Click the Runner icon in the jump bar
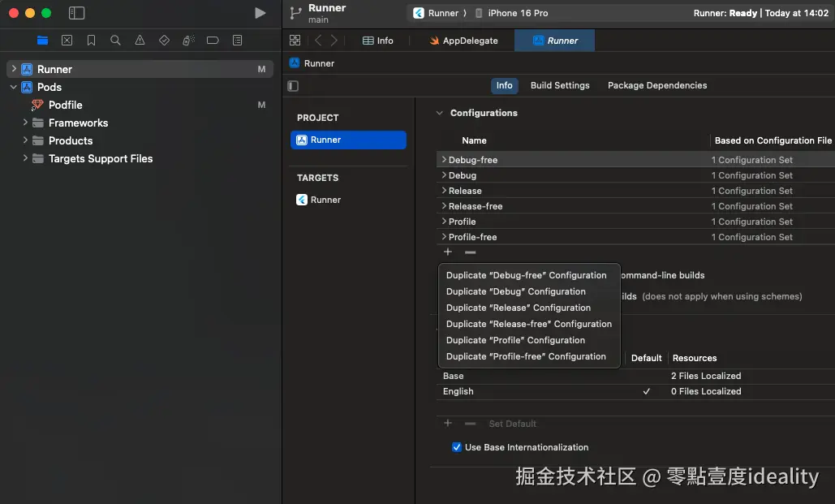Viewport: 835px width, 504px height. coord(295,62)
